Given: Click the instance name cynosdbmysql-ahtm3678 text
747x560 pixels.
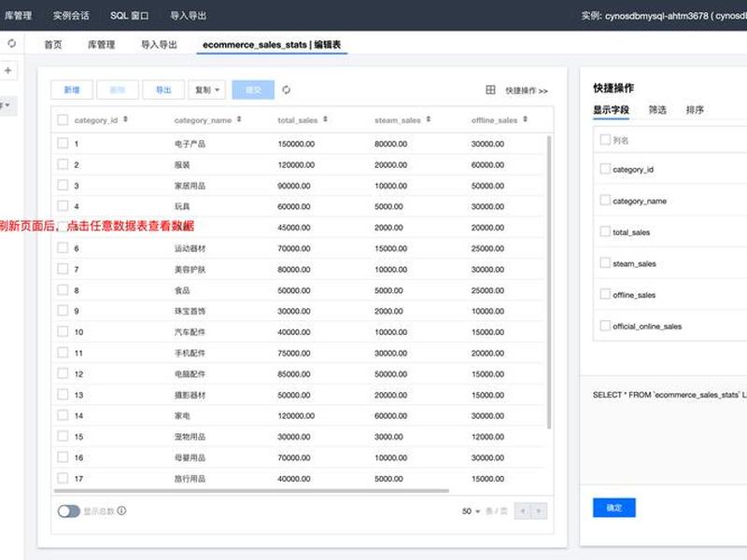Looking at the screenshot, I should [656, 15].
